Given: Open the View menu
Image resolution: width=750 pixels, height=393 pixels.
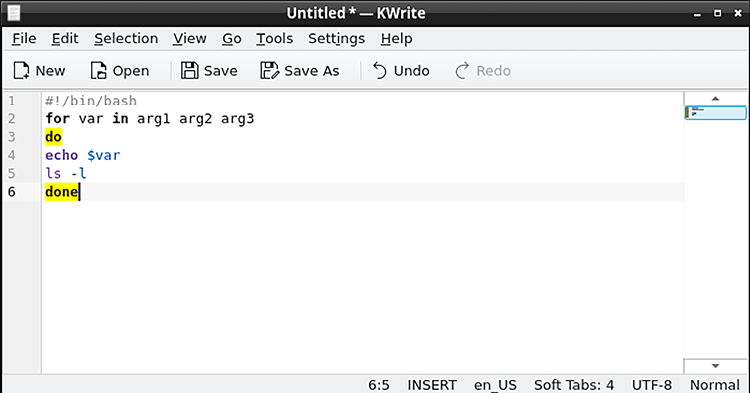Looking at the screenshot, I should tap(189, 38).
